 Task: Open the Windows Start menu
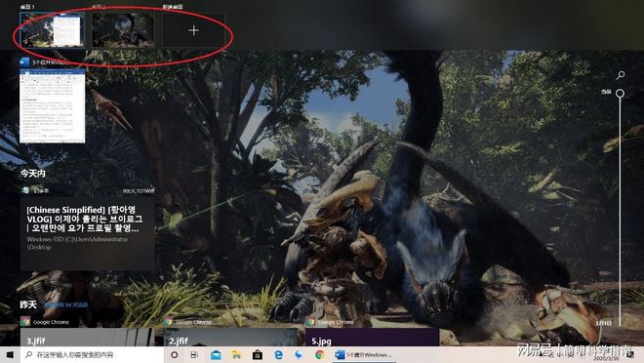click(10, 354)
